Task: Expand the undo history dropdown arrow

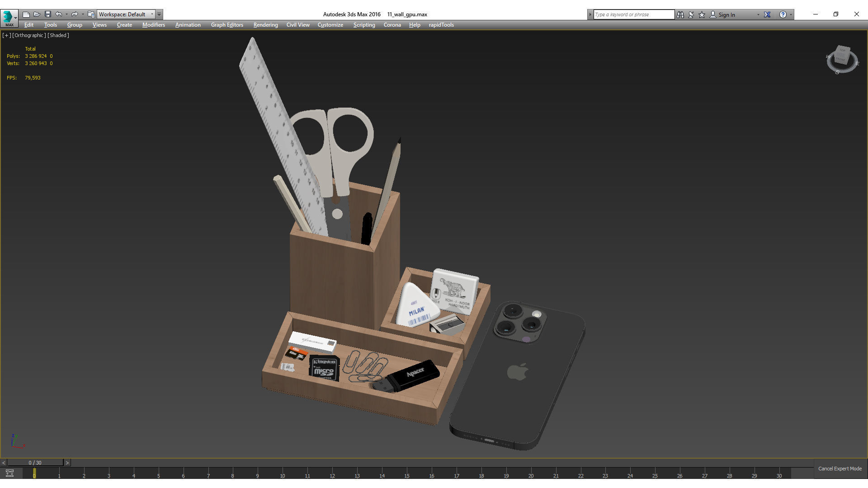Action: pyautogui.click(x=66, y=14)
